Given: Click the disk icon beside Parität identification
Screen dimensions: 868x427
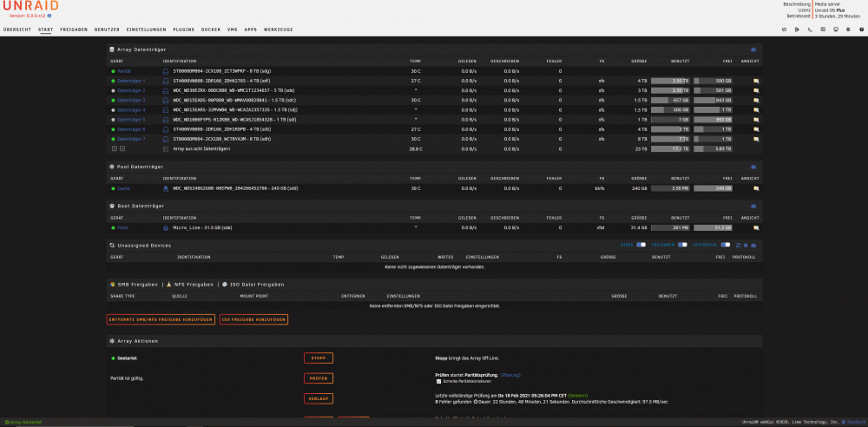Looking at the screenshot, I should coord(166,71).
